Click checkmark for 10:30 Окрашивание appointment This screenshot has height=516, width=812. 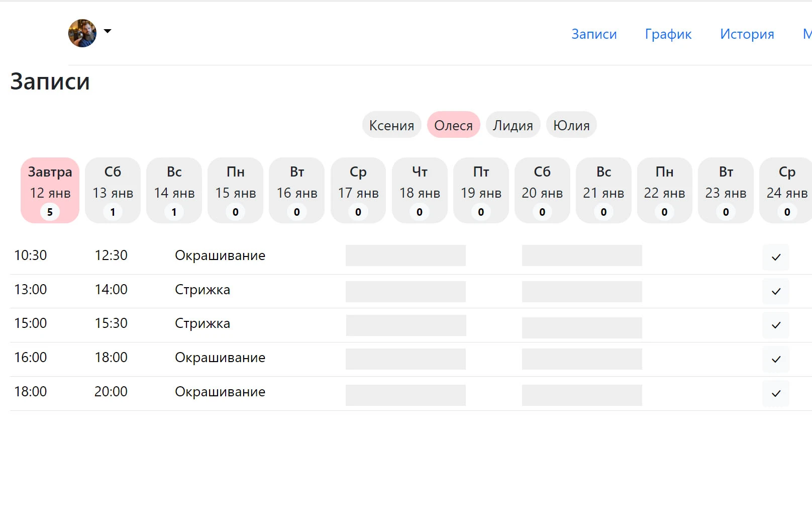776,257
